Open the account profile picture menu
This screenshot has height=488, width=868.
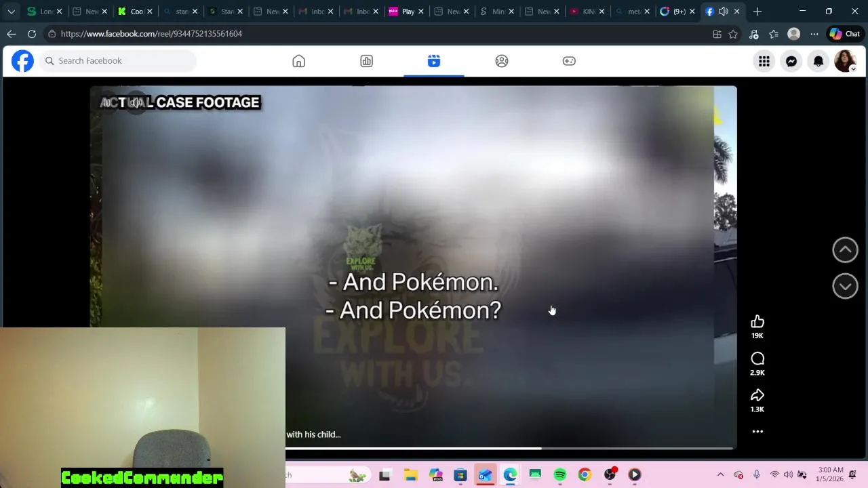point(845,61)
